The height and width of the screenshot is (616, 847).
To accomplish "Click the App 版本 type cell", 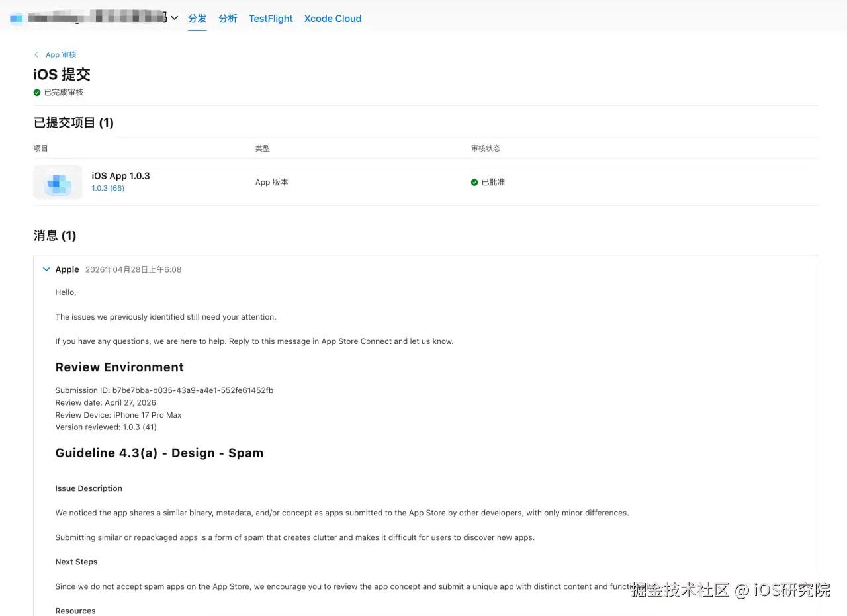I will 272,182.
